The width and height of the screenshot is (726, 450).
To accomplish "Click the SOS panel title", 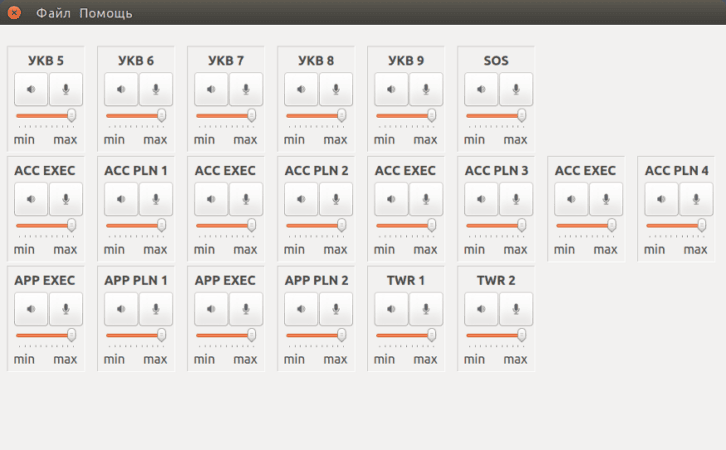I will pos(496,61).
